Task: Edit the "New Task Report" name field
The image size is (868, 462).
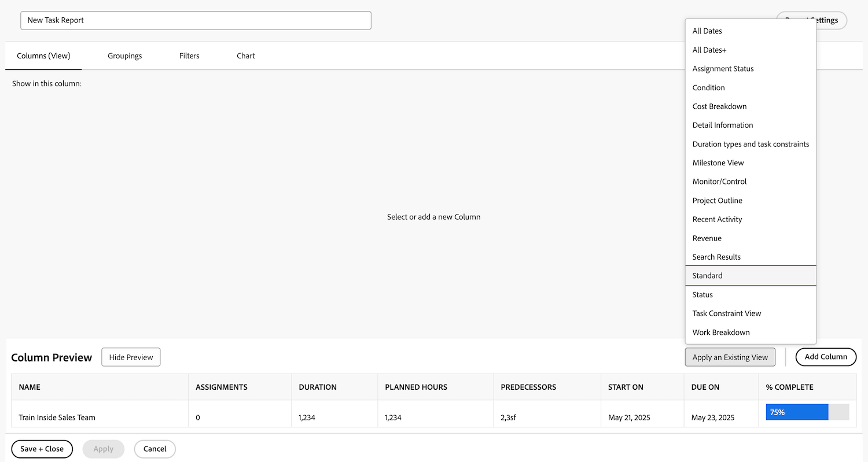Action: (x=196, y=20)
